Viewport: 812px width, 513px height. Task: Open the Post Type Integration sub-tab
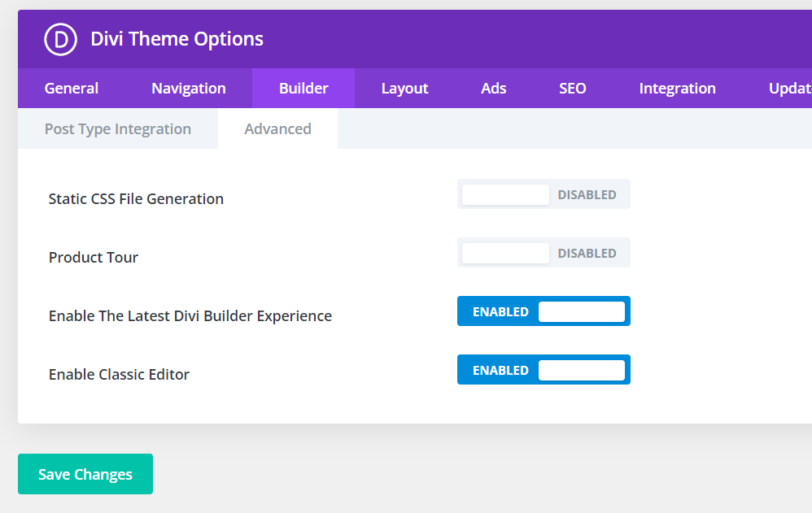pyautogui.click(x=118, y=129)
